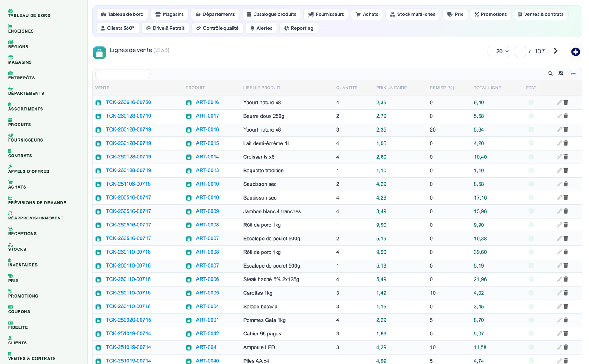Open product ART-0017 link
Image resolution: width=589 pixels, height=364 pixels.
click(207, 116)
